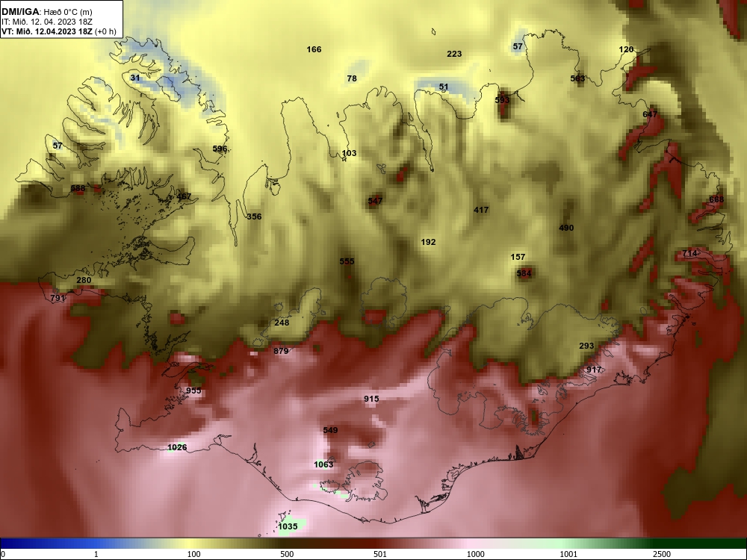
Task: Click the 593 station value
Action: [x=502, y=100]
